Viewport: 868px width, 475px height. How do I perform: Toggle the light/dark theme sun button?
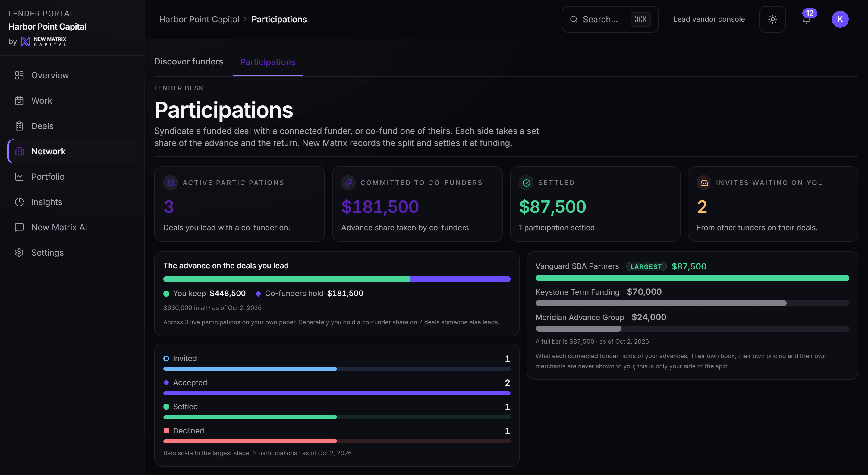pyautogui.click(x=773, y=19)
